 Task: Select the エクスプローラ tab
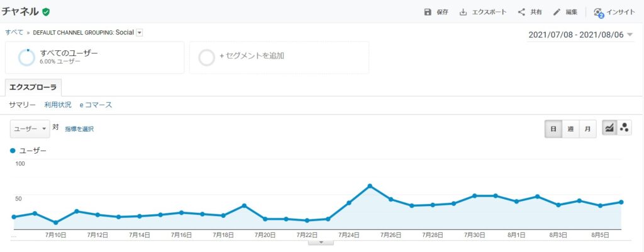(33, 88)
